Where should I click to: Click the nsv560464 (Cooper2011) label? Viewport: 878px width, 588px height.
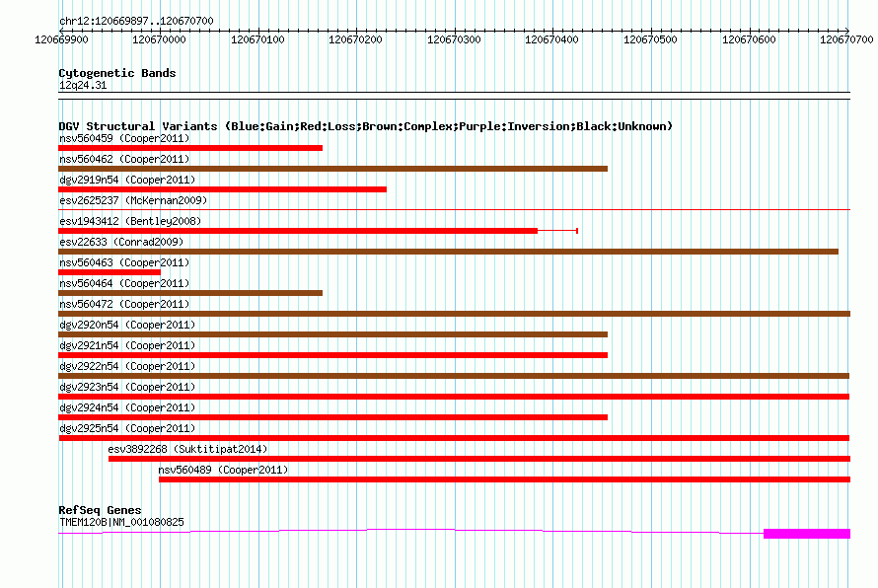(124, 283)
